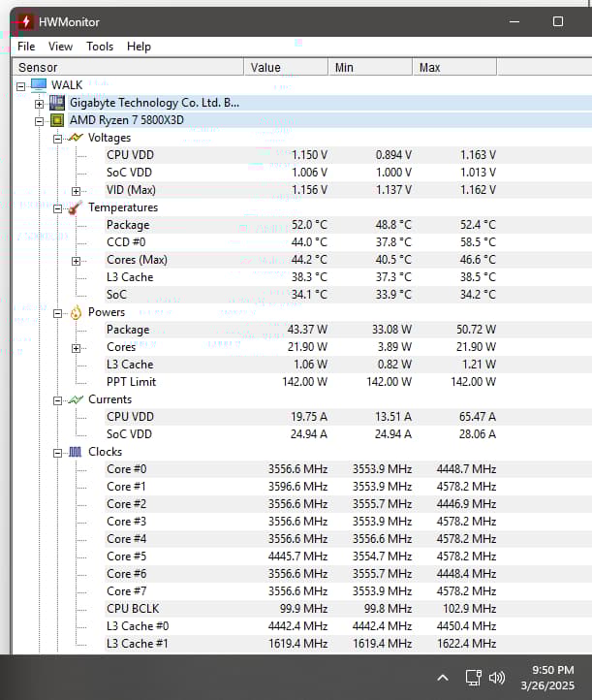This screenshot has height=700, width=592.
Task: Open the File menu
Action: (26, 47)
